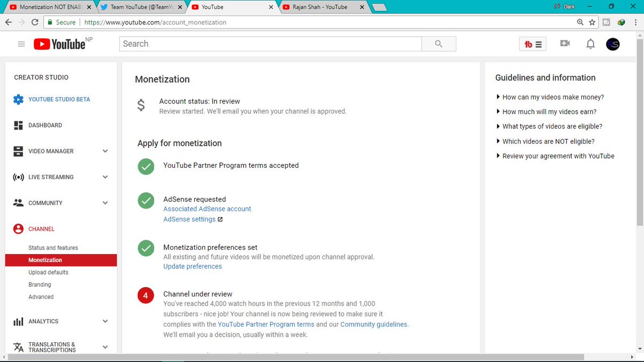Viewport: 644px width, 362px height.
Task: Click the Analytics bar chart icon
Action: coord(18,321)
